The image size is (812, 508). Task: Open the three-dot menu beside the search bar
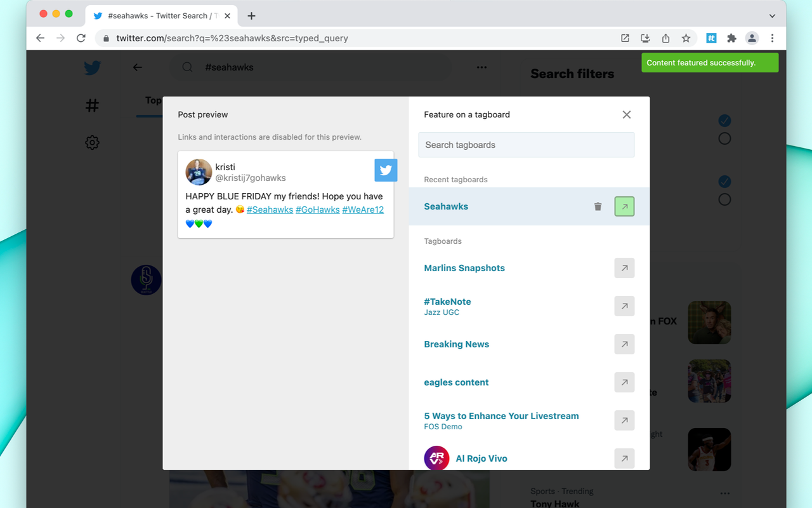481,67
